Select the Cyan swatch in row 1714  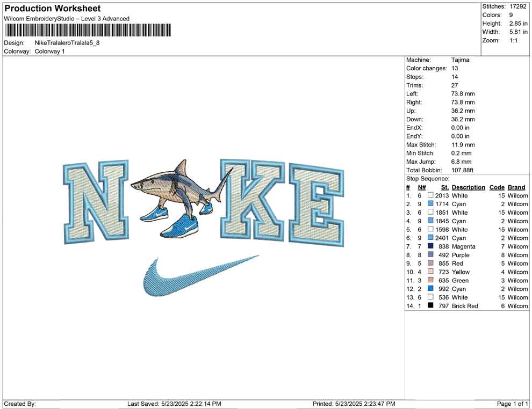coord(430,203)
